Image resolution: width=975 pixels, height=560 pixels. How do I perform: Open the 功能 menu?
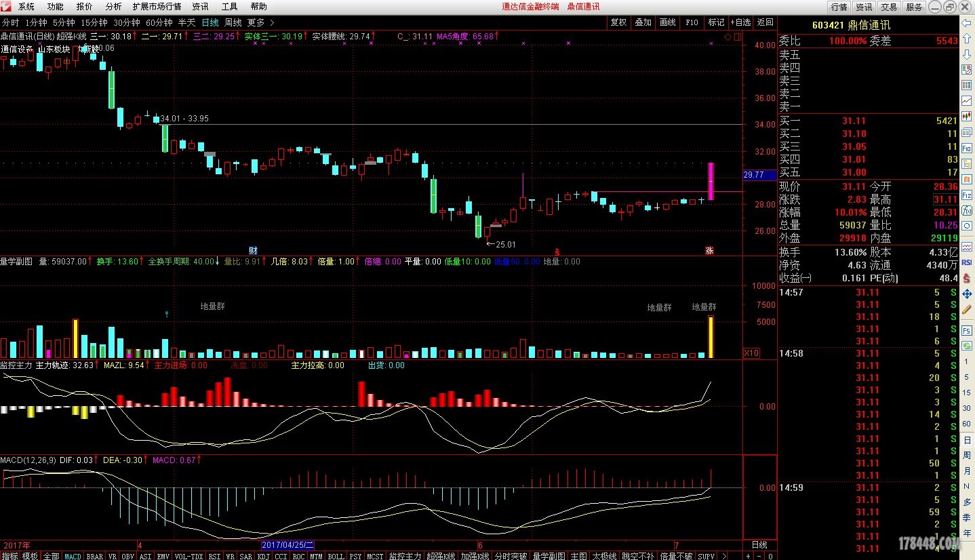56,7
